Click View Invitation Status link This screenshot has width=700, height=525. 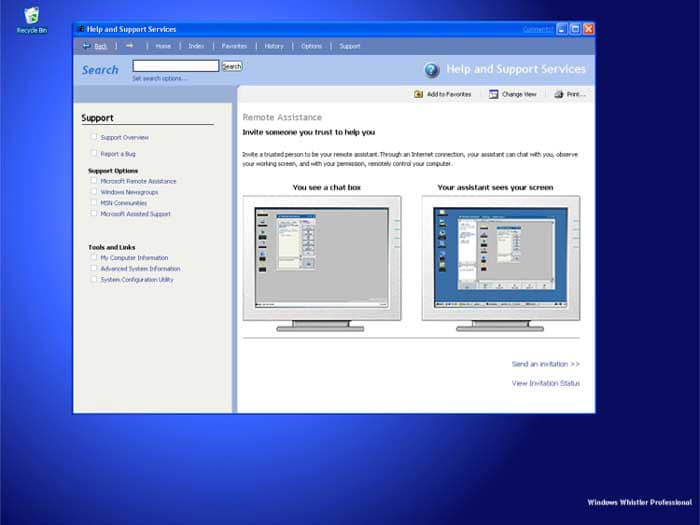[x=546, y=383]
